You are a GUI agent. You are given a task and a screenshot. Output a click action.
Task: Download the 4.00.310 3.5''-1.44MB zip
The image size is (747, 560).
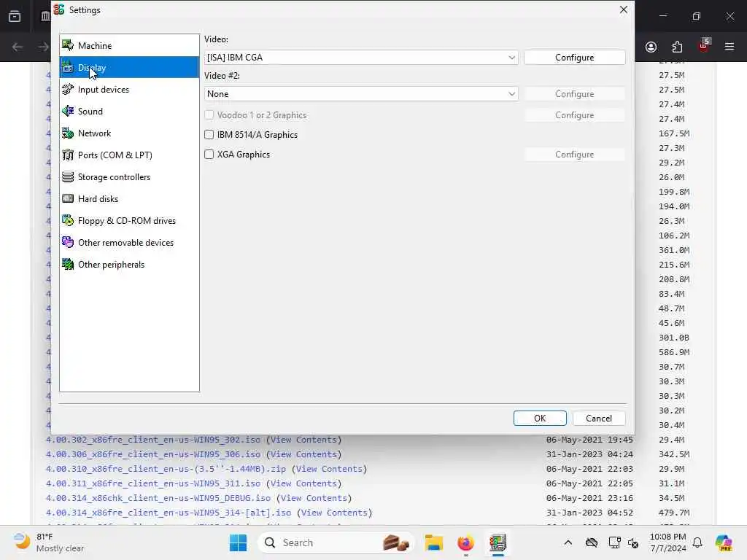tap(166, 469)
